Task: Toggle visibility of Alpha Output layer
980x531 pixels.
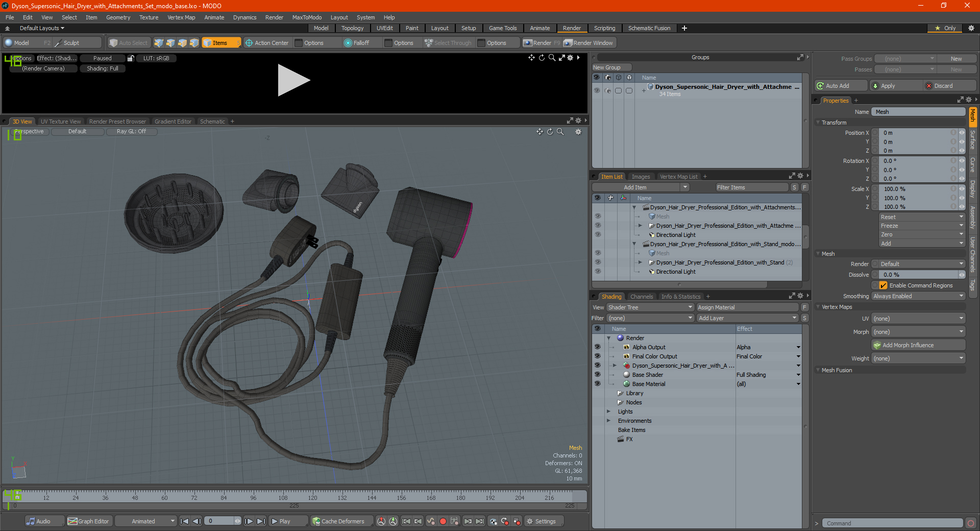Action: pos(597,347)
